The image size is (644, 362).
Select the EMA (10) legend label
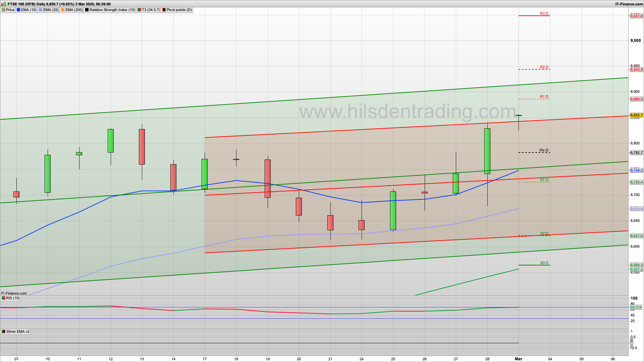tap(29, 10)
